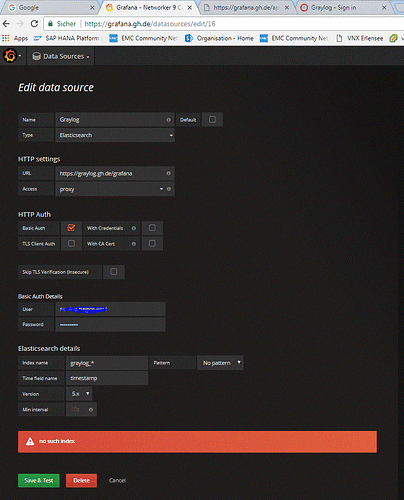Click the Basic Auth User field
Viewport: 404px width, 500px height.
(x=110, y=309)
